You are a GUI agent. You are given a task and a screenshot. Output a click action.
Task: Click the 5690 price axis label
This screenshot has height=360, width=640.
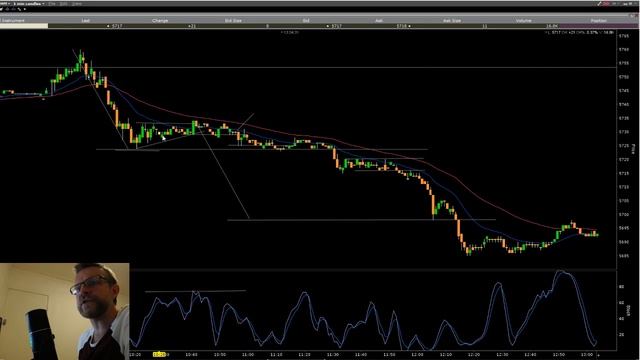(624, 242)
